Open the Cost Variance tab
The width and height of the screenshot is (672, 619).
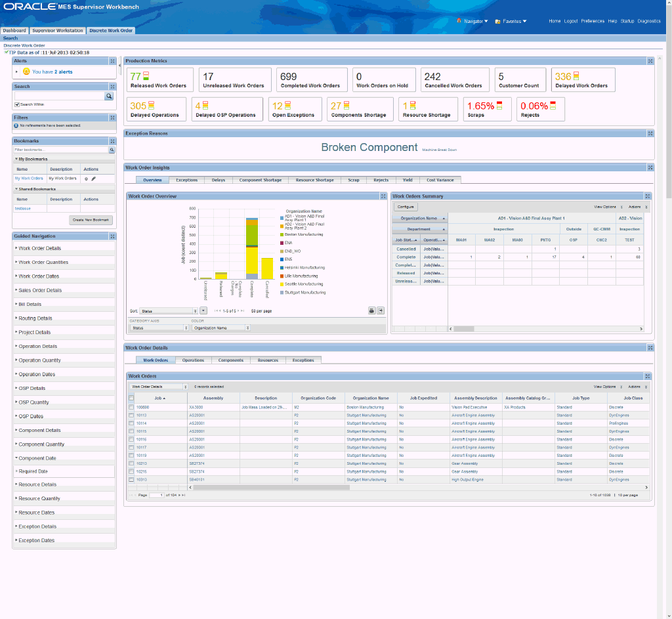pos(440,180)
